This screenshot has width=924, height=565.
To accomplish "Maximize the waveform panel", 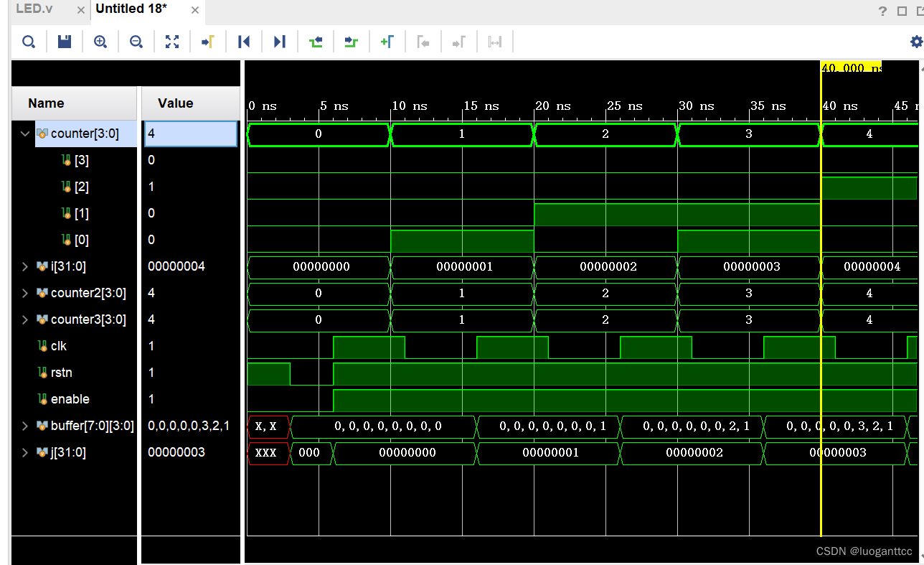I will (902, 11).
